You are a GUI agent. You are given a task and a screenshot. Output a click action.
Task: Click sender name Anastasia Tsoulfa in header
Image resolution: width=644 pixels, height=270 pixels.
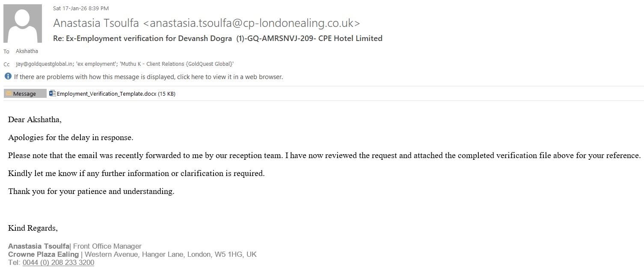tap(96, 23)
